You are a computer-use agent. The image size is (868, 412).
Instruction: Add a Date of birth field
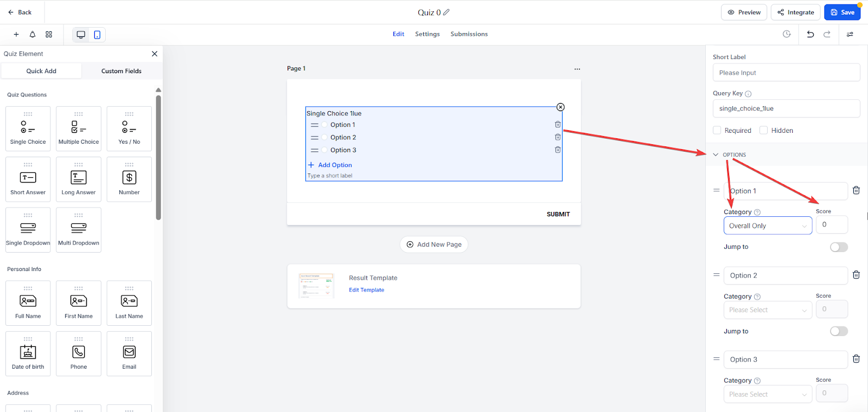pyautogui.click(x=28, y=353)
